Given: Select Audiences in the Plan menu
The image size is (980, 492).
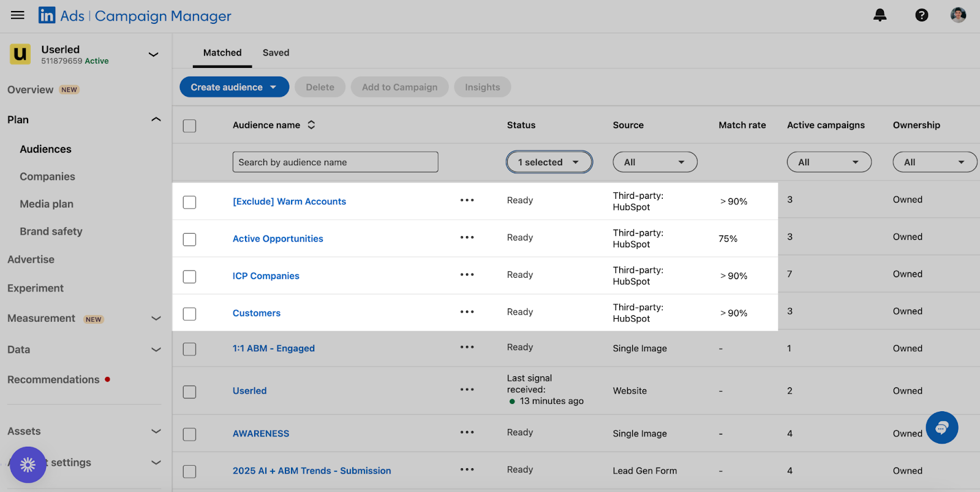Looking at the screenshot, I should click(x=45, y=149).
